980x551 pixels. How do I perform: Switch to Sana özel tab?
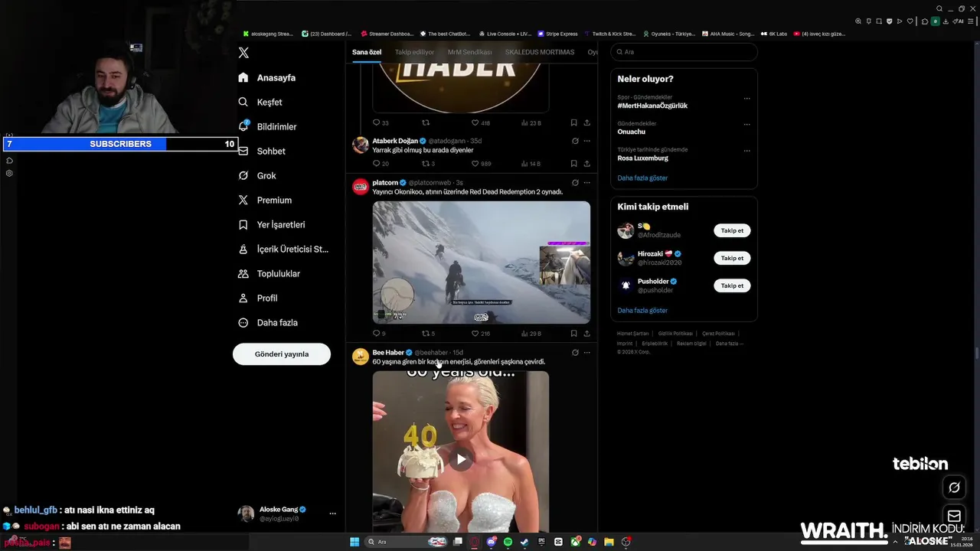(367, 52)
